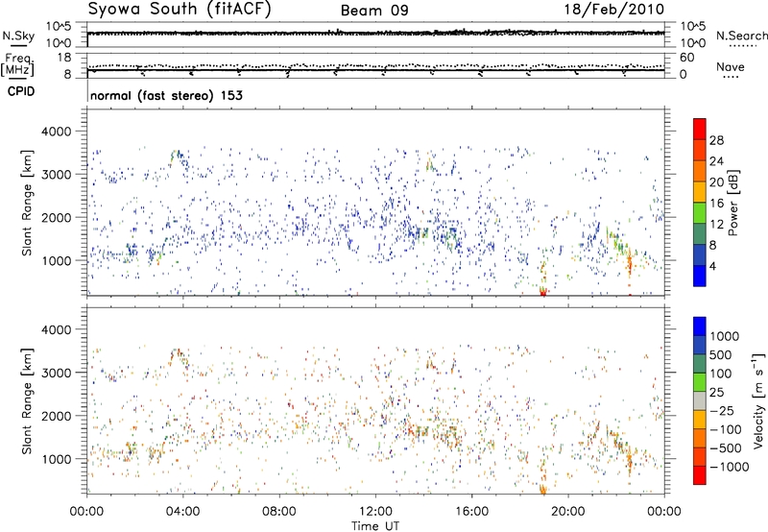Image resolution: width=768 pixels, height=532 pixels.
Task: Click the '100' velocity colorbar label
Action: (x=721, y=374)
